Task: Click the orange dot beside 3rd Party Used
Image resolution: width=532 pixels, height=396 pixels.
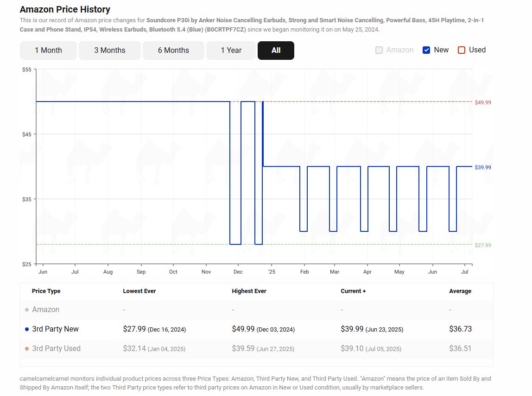Action: click(x=27, y=348)
